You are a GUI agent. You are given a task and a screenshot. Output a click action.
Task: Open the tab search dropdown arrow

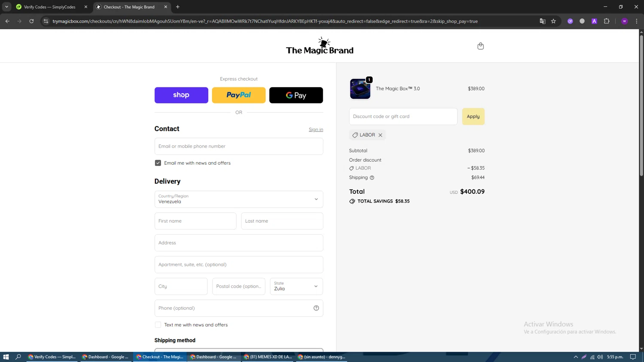click(x=6, y=7)
